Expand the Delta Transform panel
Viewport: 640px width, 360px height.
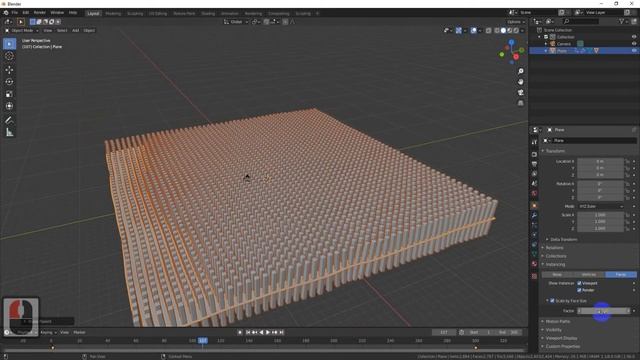click(564, 240)
